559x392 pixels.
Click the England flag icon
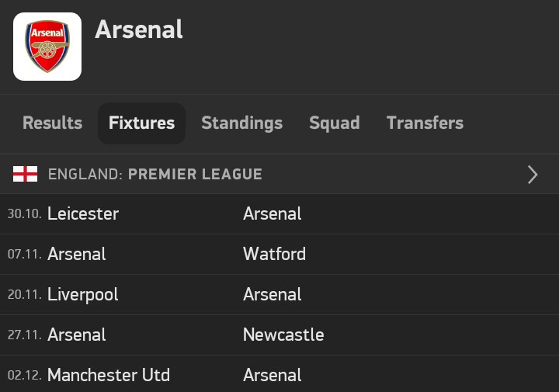25,174
